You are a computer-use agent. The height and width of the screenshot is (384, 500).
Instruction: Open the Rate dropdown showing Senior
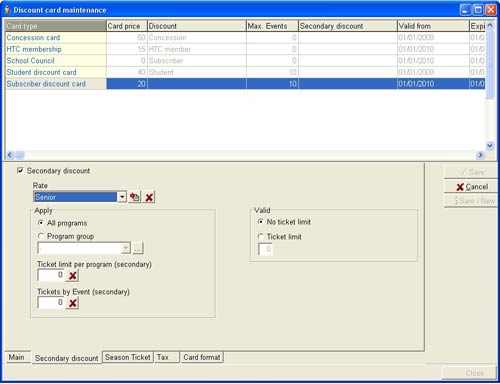(122, 197)
